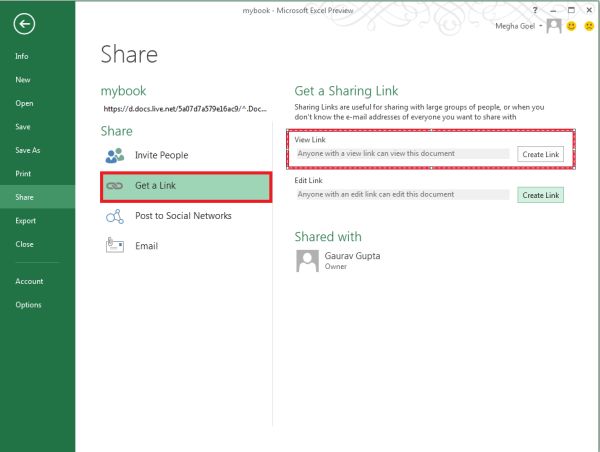This screenshot has width=600, height=452.
Task: Open Excel Options
Action: click(x=28, y=305)
